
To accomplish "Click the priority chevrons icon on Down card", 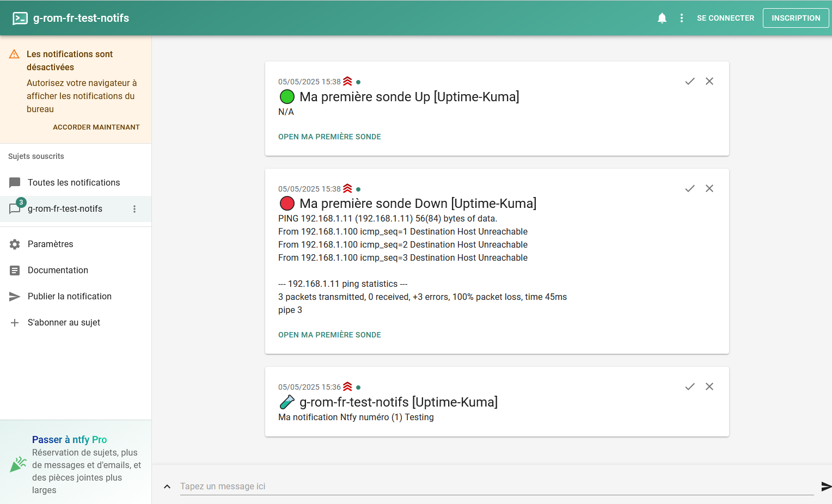I will (347, 189).
